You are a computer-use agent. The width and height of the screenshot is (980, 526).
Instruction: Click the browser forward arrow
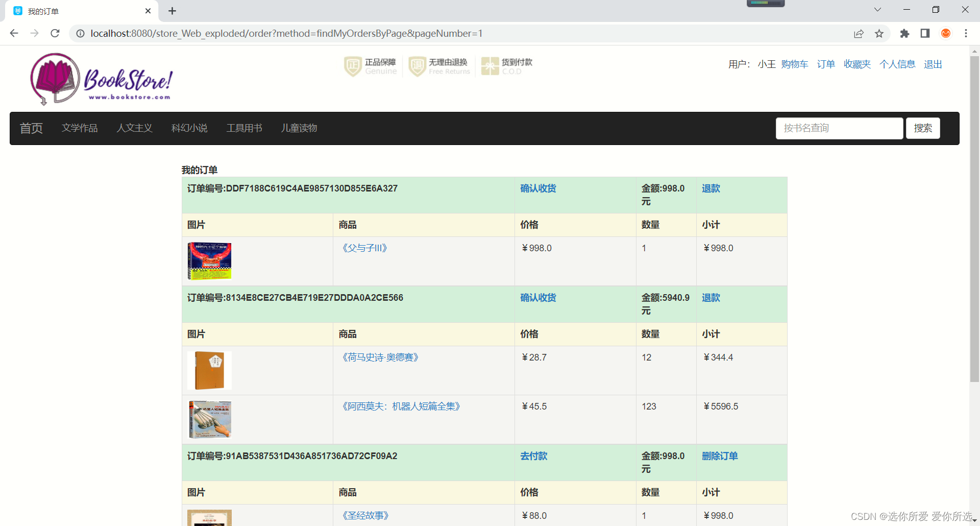[x=34, y=33]
